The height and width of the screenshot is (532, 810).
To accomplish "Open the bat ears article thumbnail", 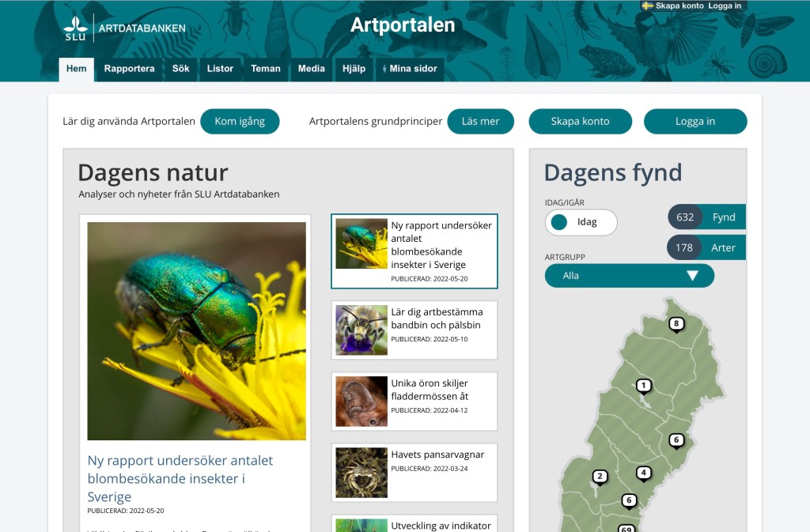I will coord(361,402).
